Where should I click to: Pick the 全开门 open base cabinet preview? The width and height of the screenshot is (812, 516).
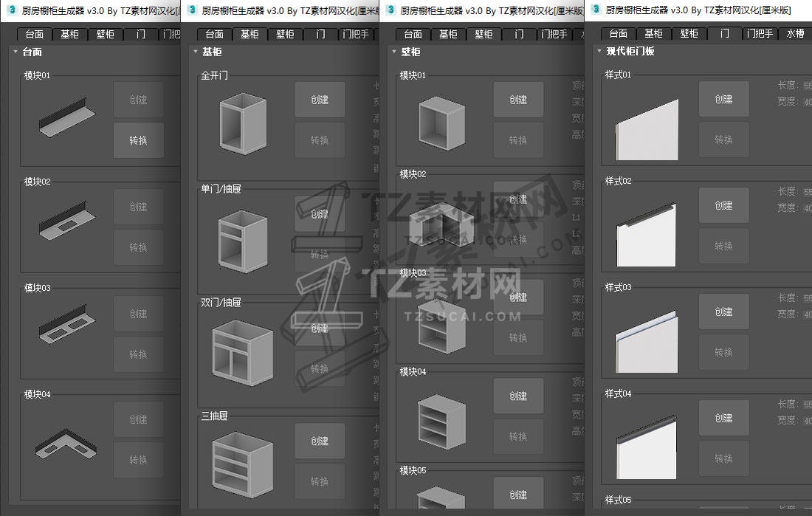243,124
